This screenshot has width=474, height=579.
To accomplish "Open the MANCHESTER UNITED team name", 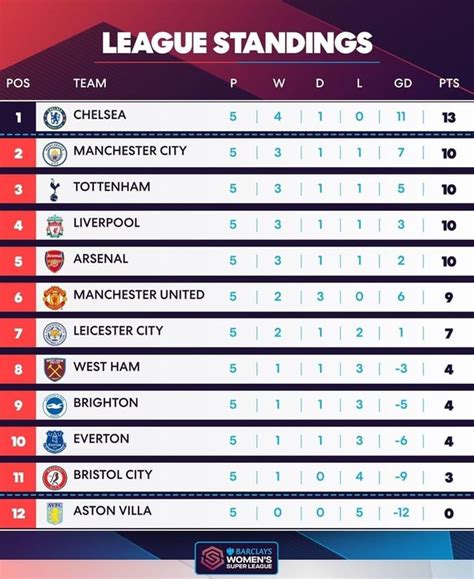I will point(139,295).
